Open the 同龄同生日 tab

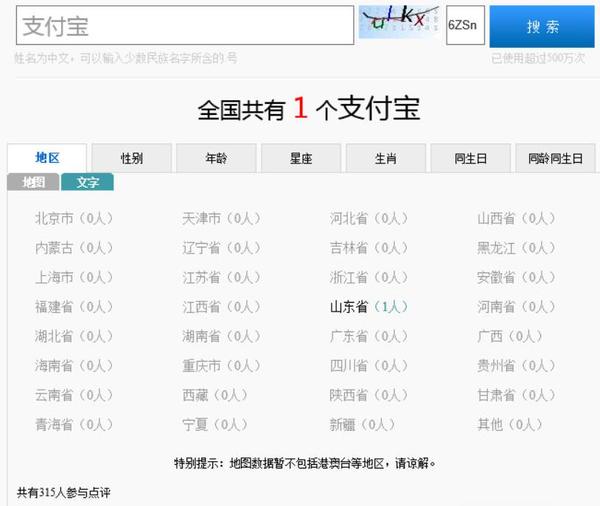pos(555,158)
